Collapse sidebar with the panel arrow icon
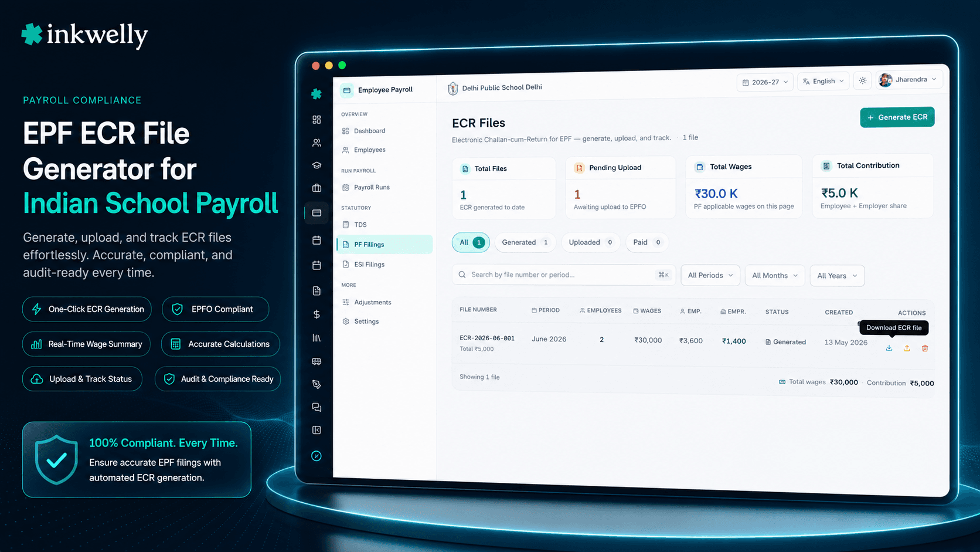This screenshot has height=552, width=980. (317, 430)
